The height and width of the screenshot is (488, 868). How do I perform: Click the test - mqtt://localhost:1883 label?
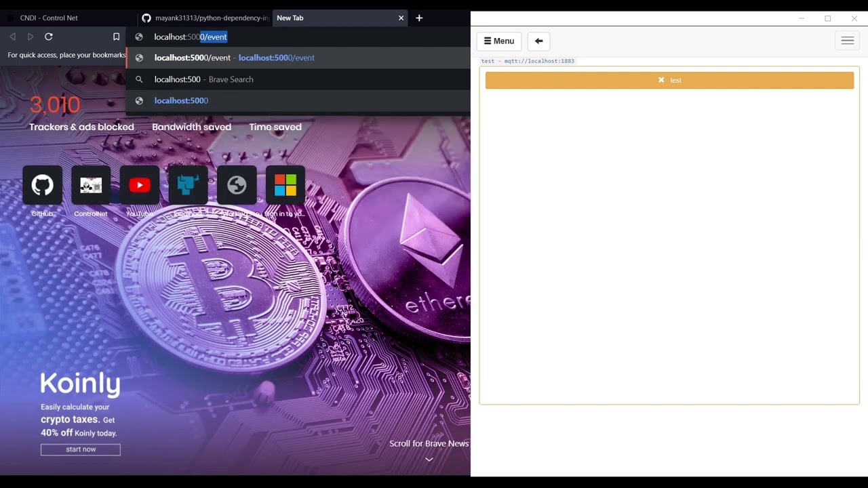click(x=528, y=61)
